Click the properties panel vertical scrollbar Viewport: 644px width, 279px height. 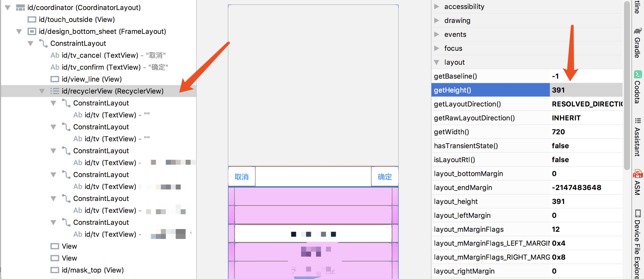pyautogui.click(x=627, y=85)
